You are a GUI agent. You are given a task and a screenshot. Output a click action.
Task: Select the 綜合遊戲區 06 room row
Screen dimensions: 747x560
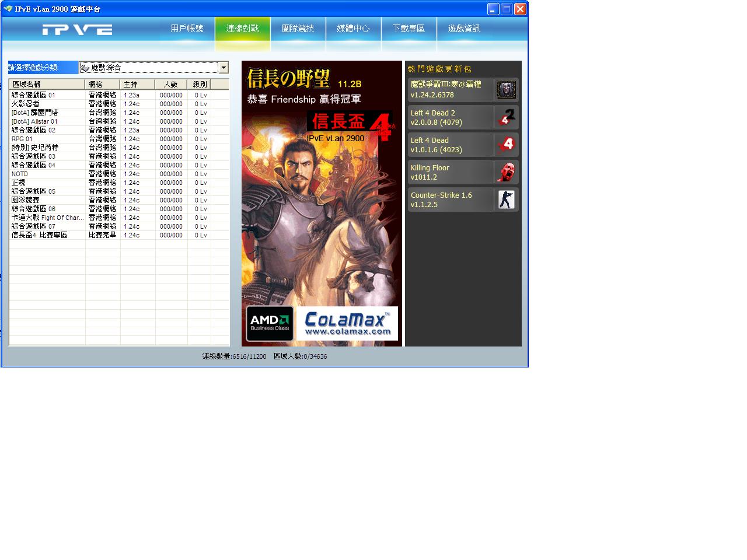click(119, 209)
